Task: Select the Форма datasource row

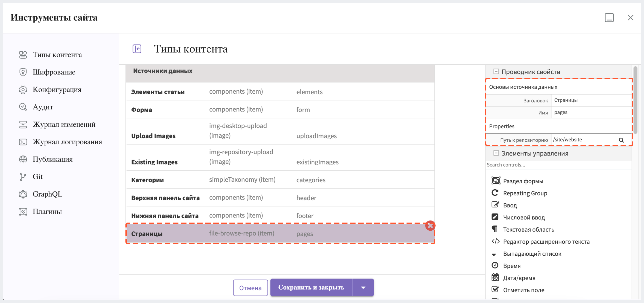Action: (x=280, y=109)
